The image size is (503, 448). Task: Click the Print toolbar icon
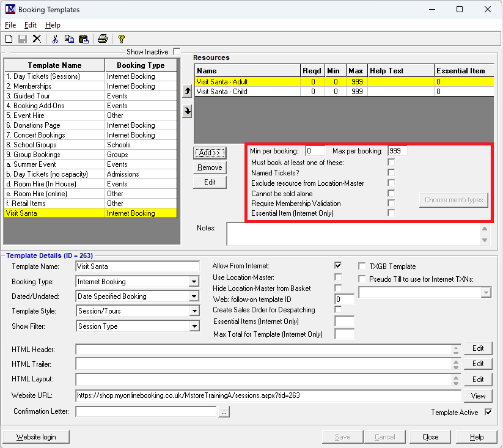[102, 39]
